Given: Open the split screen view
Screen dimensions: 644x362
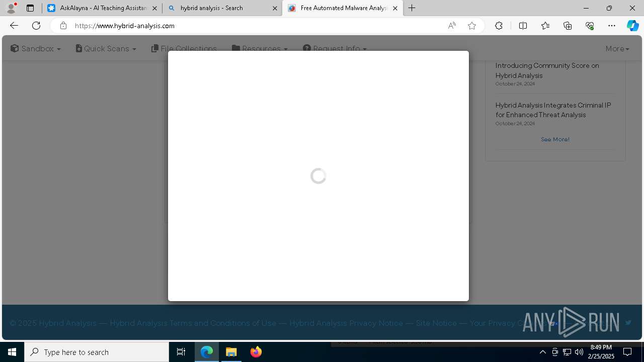Looking at the screenshot, I should 523,26.
